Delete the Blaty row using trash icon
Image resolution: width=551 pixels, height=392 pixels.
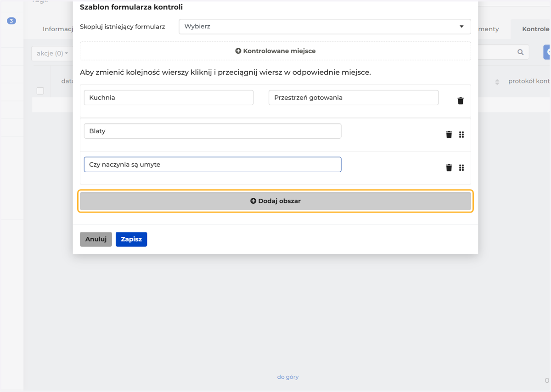pyautogui.click(x=449, y=134)
